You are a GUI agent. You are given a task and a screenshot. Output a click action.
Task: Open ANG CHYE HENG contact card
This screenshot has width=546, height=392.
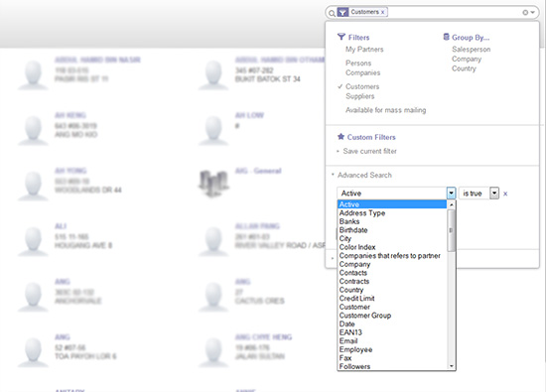(264, 337)
